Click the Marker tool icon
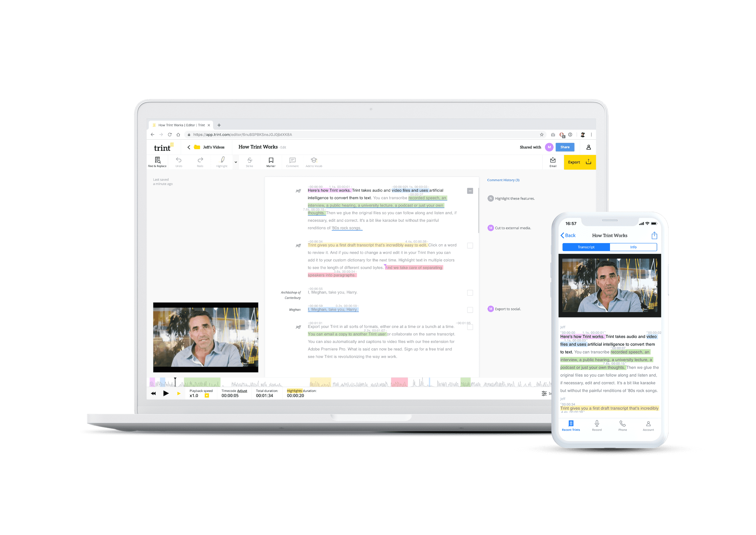Viewport: 756px width, 535px height. 271,162
